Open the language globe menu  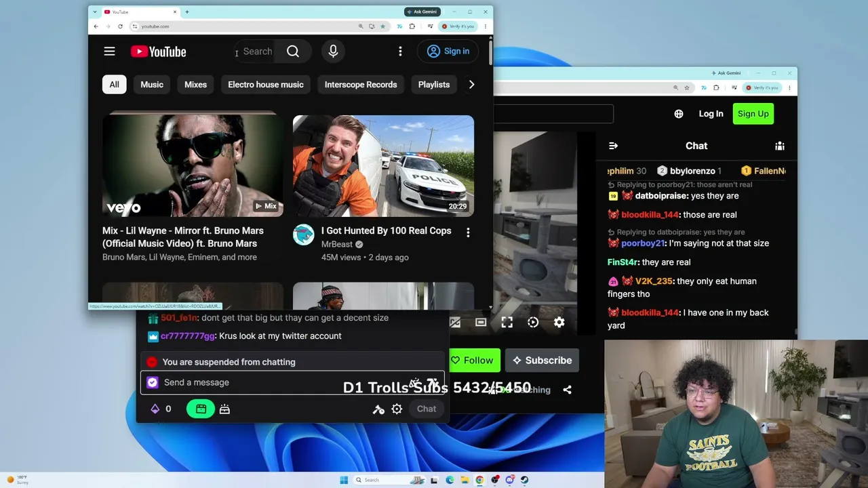point(679,114)
